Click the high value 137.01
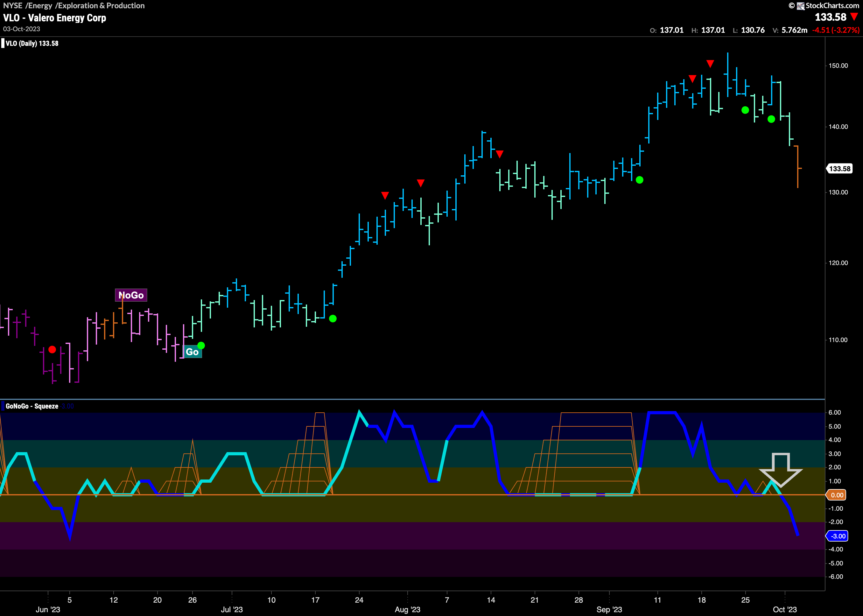The height and width of the screenshot is (616, 863). tap(713, 30)
